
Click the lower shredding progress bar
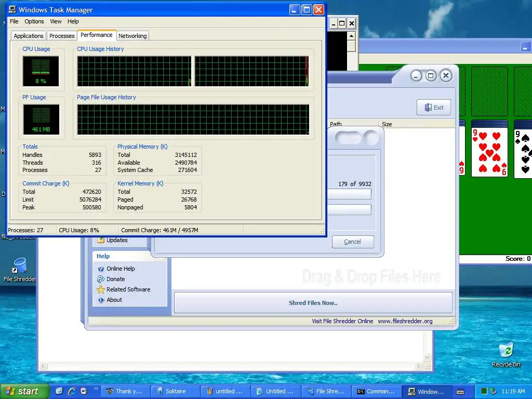349,209
